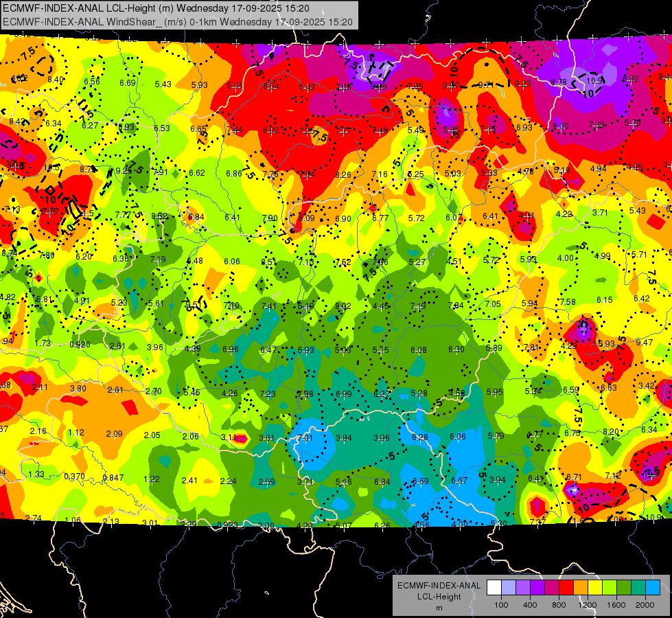672x618 pixels.
Task: Click the grid value 6.96
Action: tap(231, 349)
